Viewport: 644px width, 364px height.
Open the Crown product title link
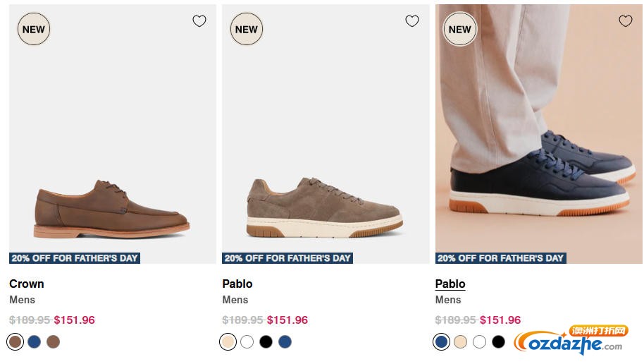(27, 284)
